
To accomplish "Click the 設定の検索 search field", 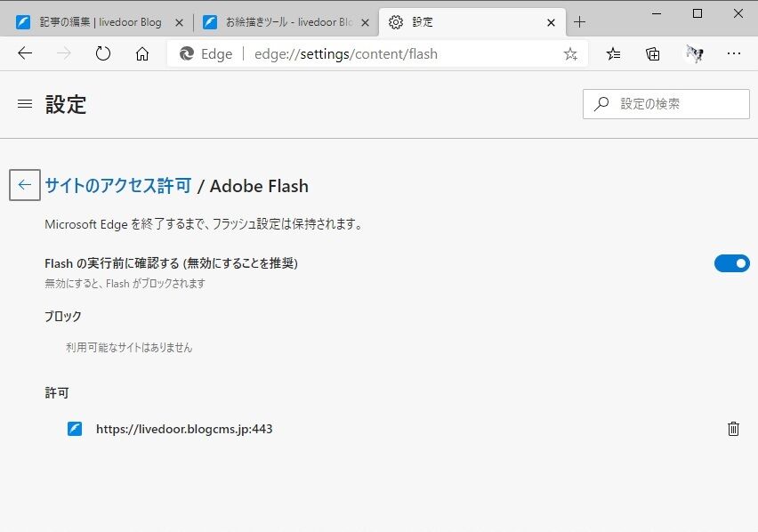I will point(666,104).
